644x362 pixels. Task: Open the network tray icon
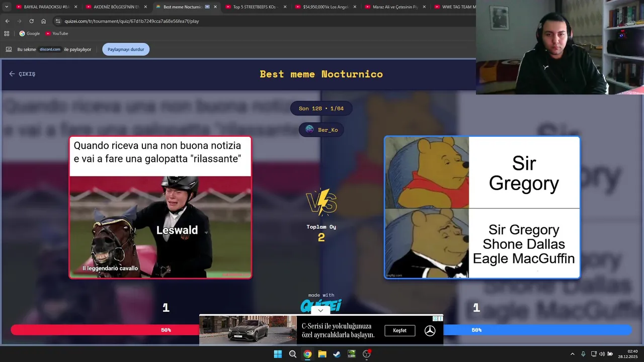594,354
